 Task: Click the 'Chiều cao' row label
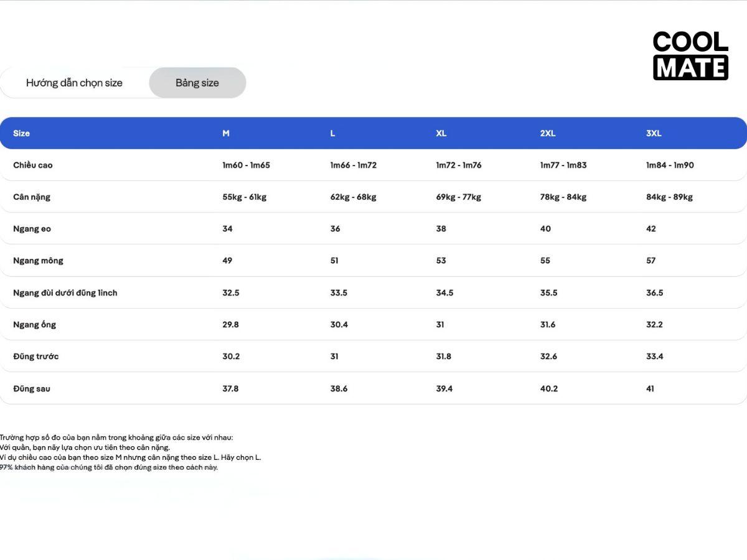(x=33, y=165)
